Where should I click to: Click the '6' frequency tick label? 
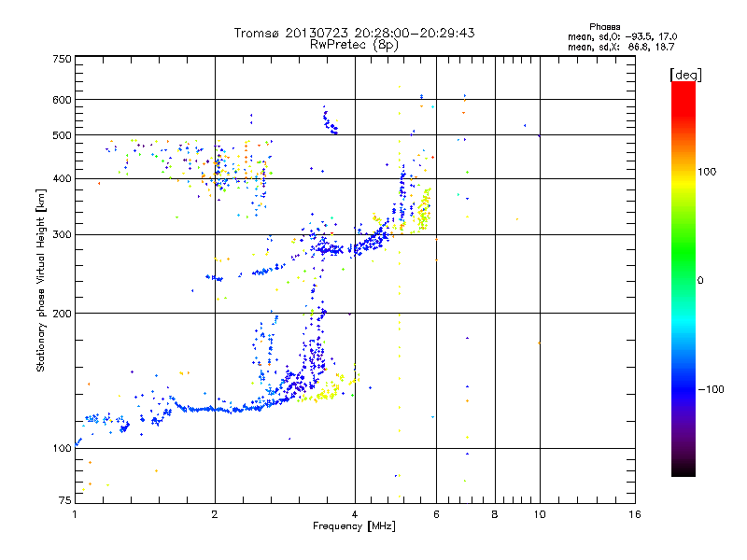[436, 514]
